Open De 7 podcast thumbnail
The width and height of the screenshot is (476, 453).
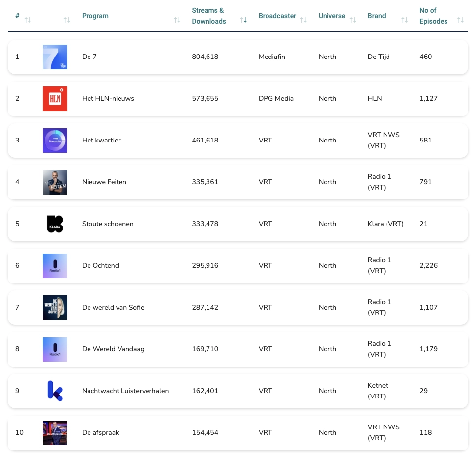click(x=55, y=57)
